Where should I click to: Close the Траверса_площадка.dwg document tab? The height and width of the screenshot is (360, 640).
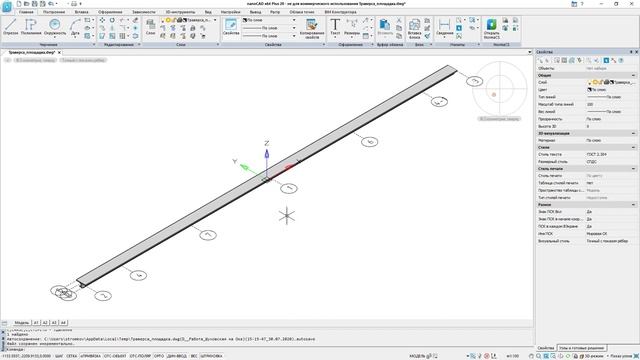[59, 53]
